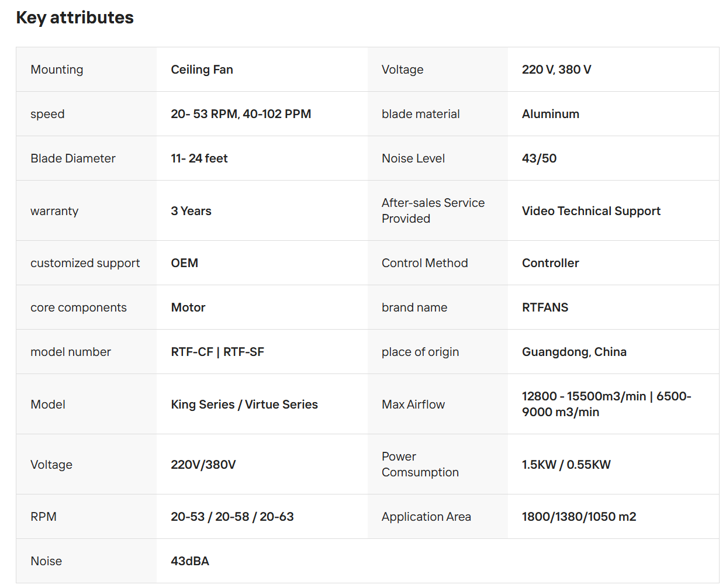This screenshot has height=588, width=726.
Task: Click the 'Controller' value
Action: 551,263
